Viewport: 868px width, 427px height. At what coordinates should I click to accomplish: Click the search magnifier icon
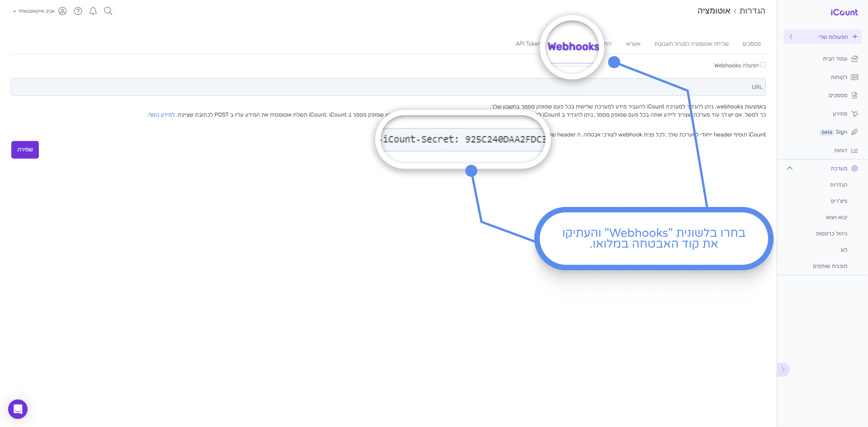pos(108,11)
